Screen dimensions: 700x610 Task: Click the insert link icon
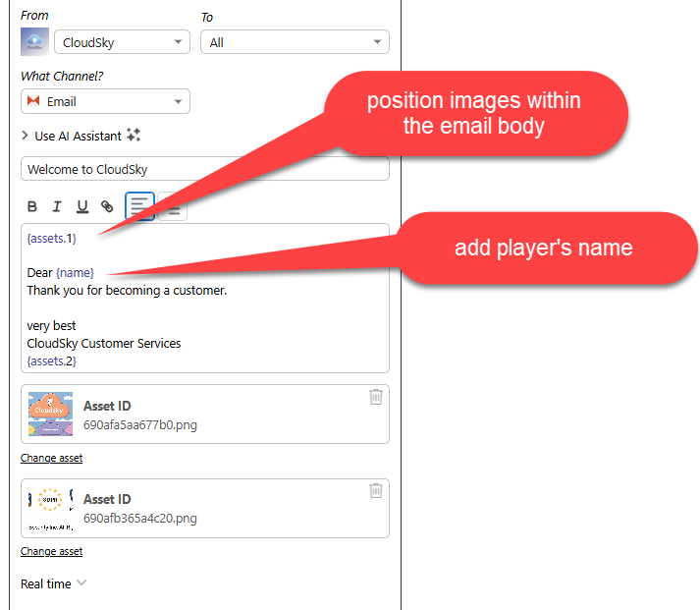pos(107,206)
